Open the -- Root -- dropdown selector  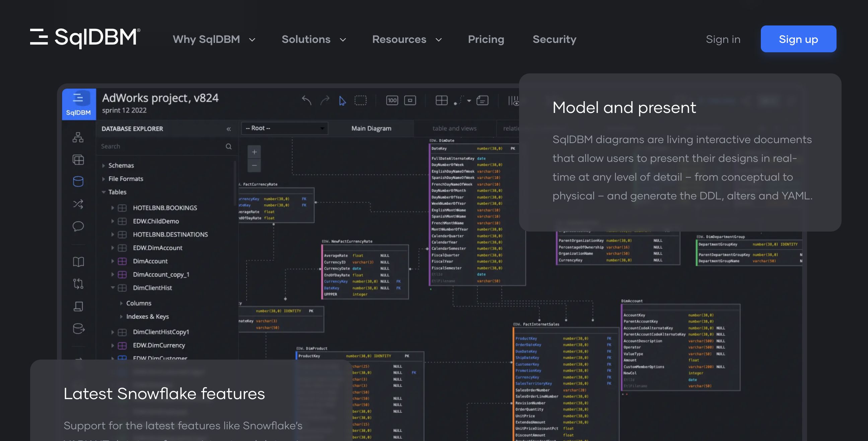click(x=285, y=128)
